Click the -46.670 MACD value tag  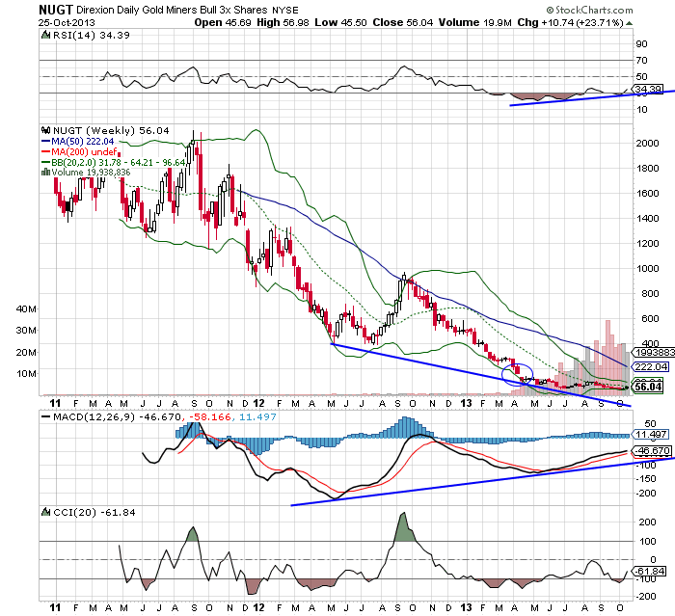click(x=651, y=451)
